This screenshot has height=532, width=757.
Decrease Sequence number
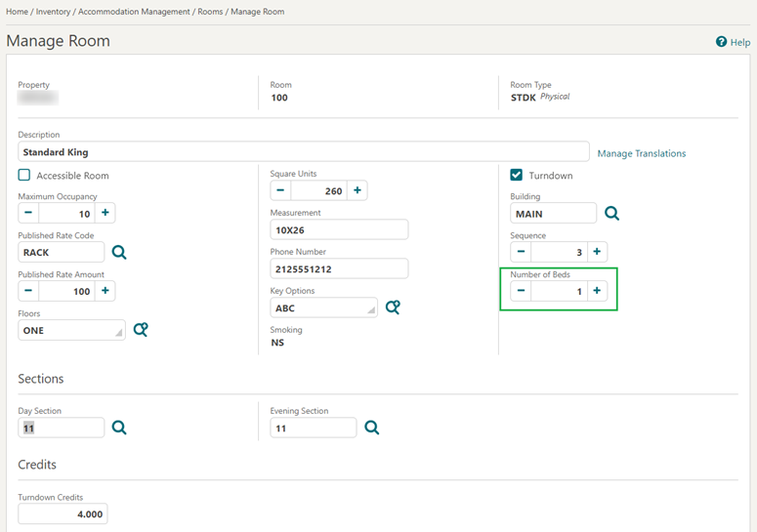click(521, 252)
